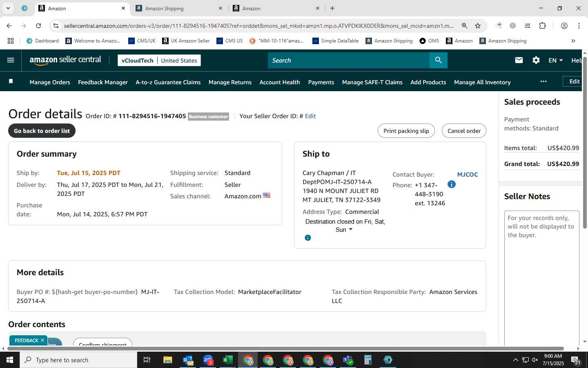
Task: Click the browser address bar URL
Action: click(x=259, y=26)
